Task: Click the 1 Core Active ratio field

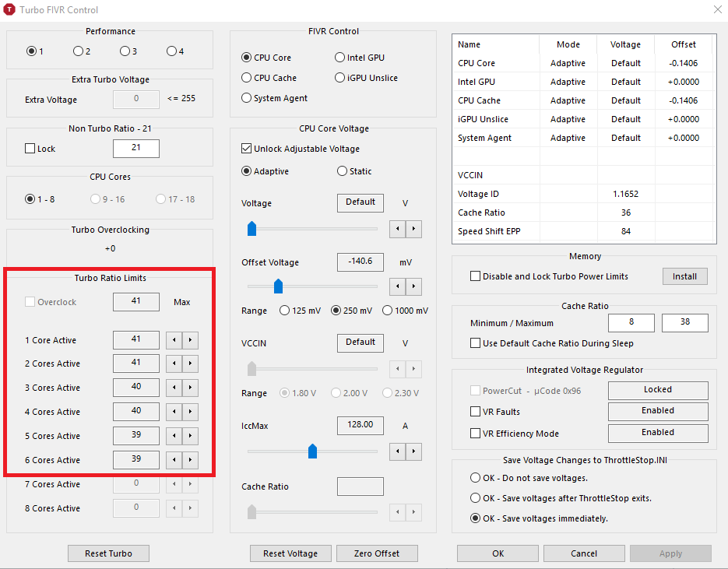Action: tap(136, 339)
